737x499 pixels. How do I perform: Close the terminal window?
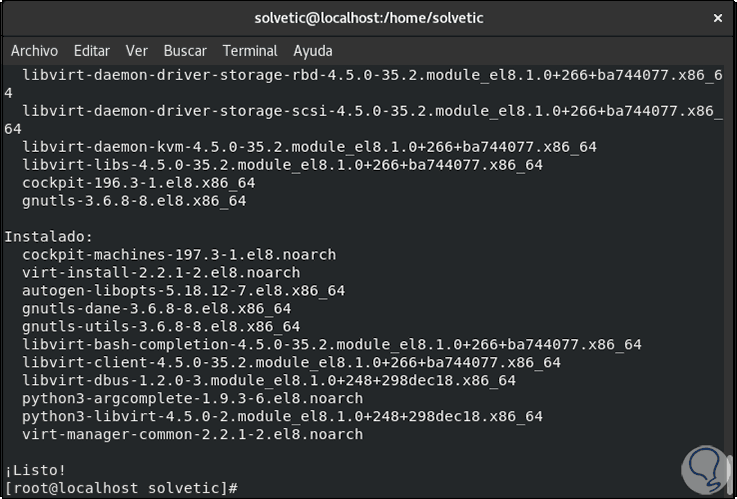[716, 18]
